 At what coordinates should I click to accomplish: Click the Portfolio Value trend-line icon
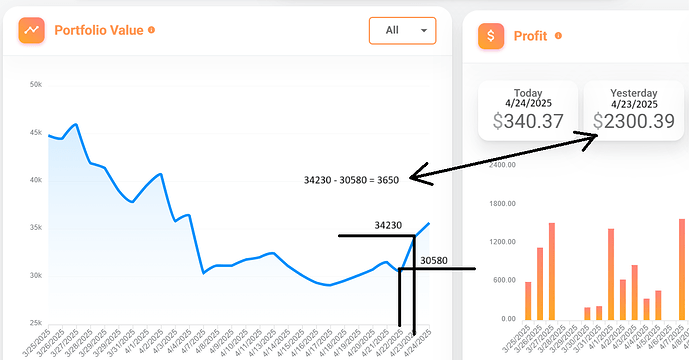tap(31, 30)
